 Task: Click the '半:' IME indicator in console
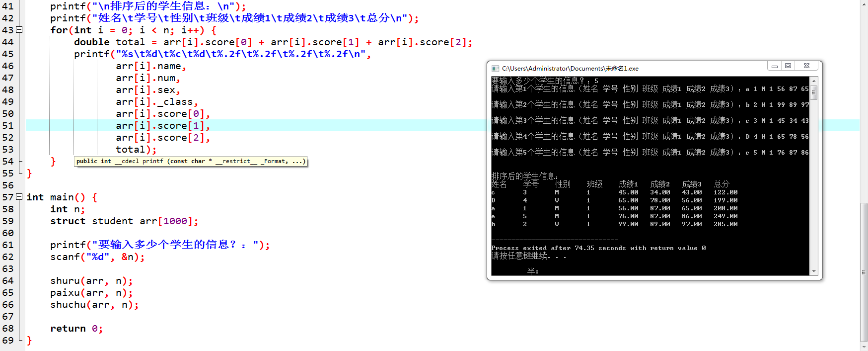tap(533, 271)
